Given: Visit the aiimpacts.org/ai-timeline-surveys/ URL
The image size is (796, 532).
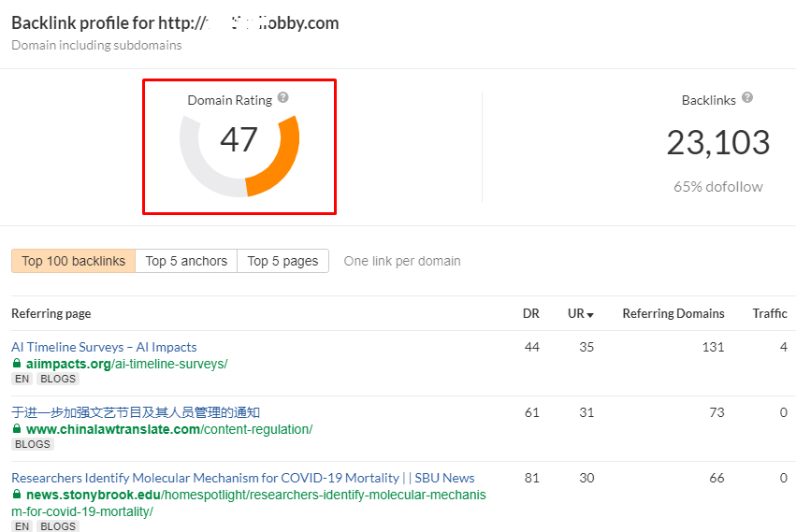Looking at the screenshot, I should tap(126, 364).
